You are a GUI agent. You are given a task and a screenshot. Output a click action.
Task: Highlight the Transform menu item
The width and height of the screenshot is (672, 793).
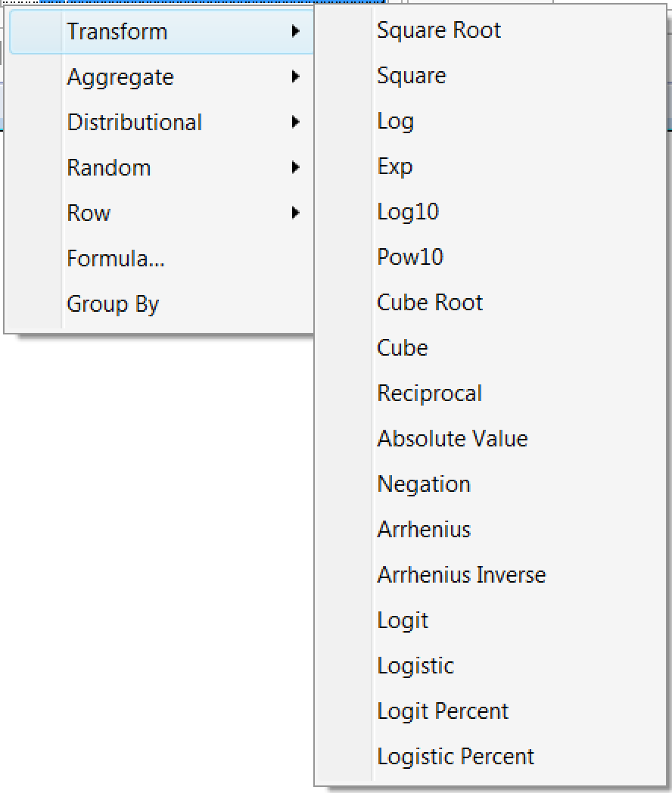(117, 32)
